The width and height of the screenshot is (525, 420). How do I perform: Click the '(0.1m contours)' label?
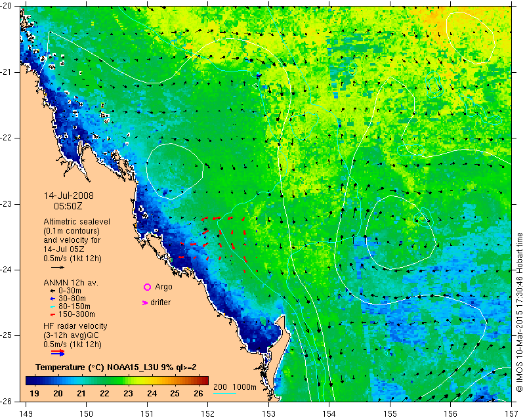point(72,231)
